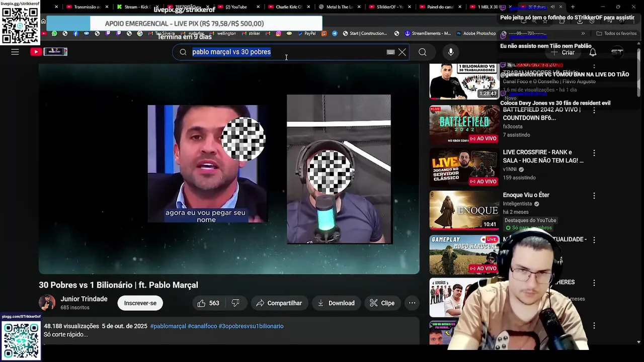
Task: Open options menu for BATTLEFIELD 2042 AO VIVO video
Action: (594, 110)
